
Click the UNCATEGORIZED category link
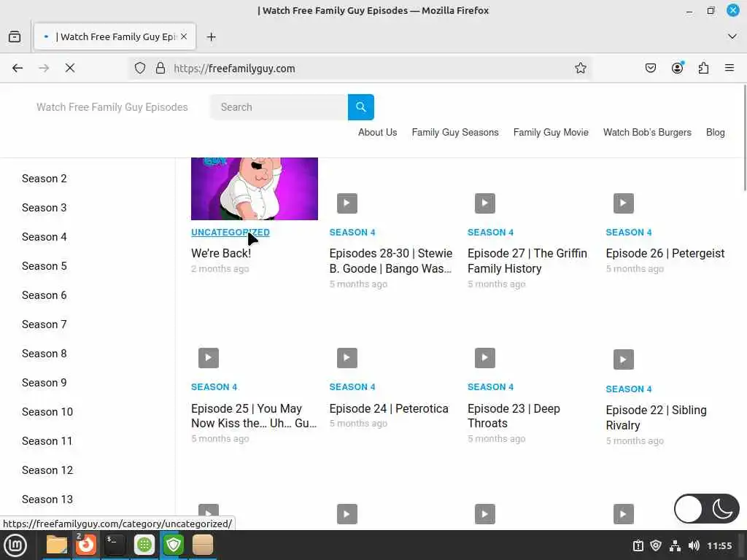(x=230, y=233)
